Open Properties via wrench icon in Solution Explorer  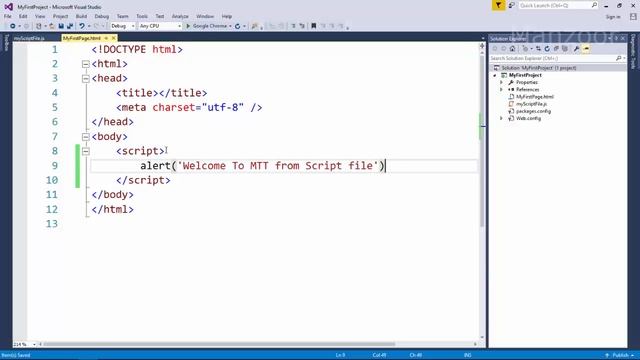(x=576, y=49)
